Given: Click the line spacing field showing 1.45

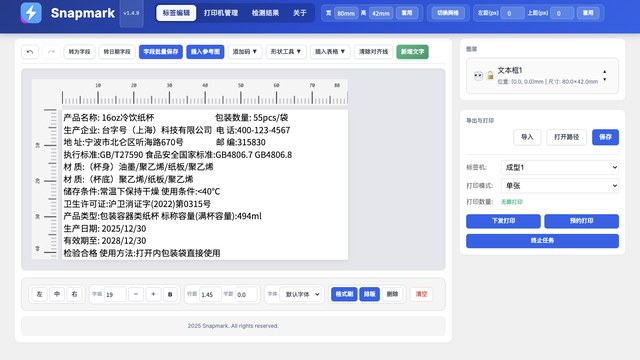Looking at the screenshot, I should (x=210, y=294).
